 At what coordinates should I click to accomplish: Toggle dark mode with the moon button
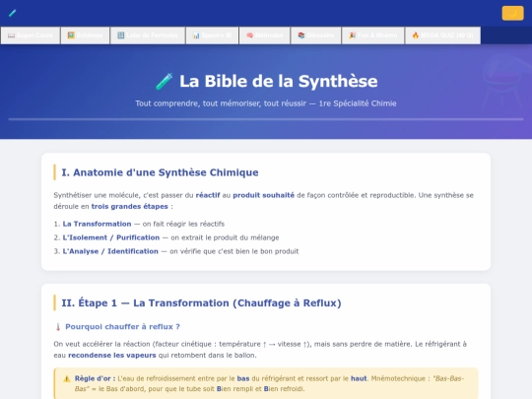point(512,13)
